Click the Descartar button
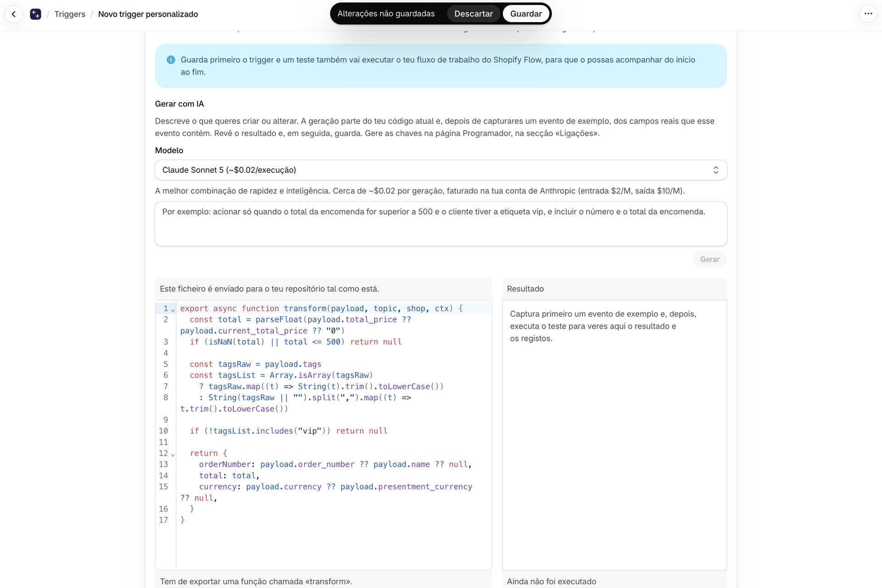Screen dimensions: 882x588 pos(473,14)
